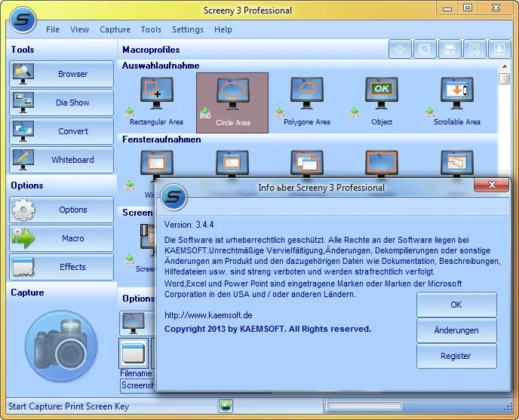Click the Screeny logo in main window corner
519x420 pixels.
(23, 20)
